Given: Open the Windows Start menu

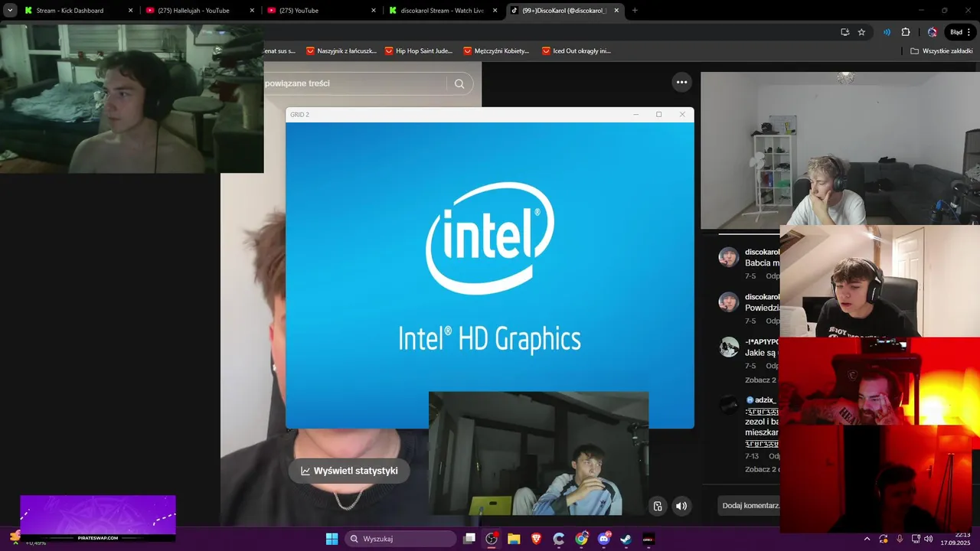Looking at the screenshot, I should (x=332, y=539).
